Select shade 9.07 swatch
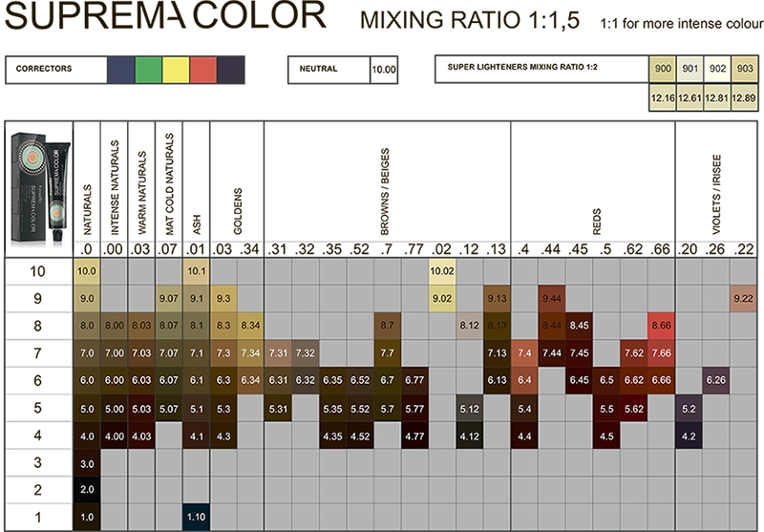This screenshot has height=532, width=764. [169, 299]
